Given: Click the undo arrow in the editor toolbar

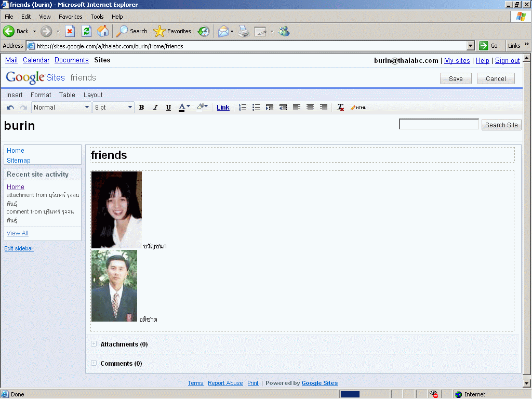Looking at the screenshot, I should [x=10, y=108].
